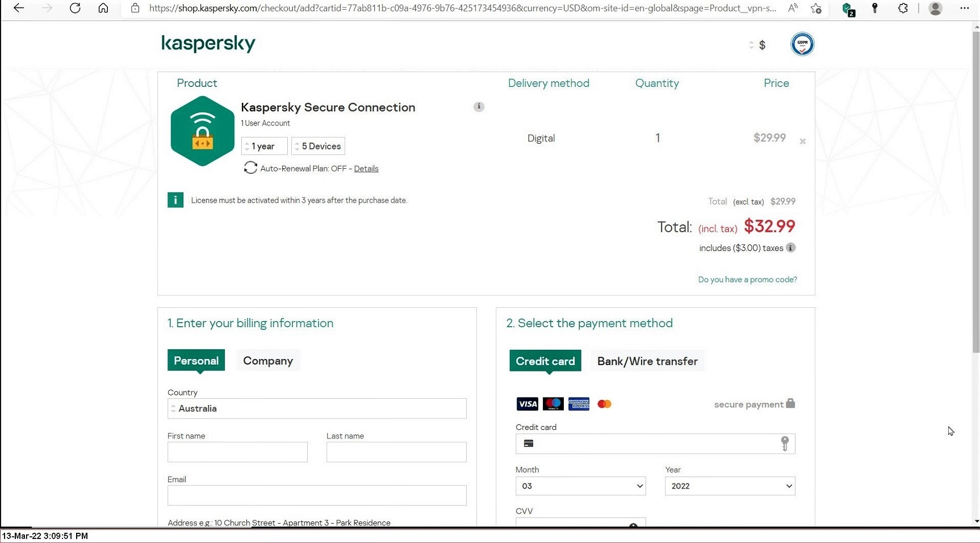The height and width of the screenshot is (543, 980).
Task: Click the browser forward arrow
Action: pos(47,8)
